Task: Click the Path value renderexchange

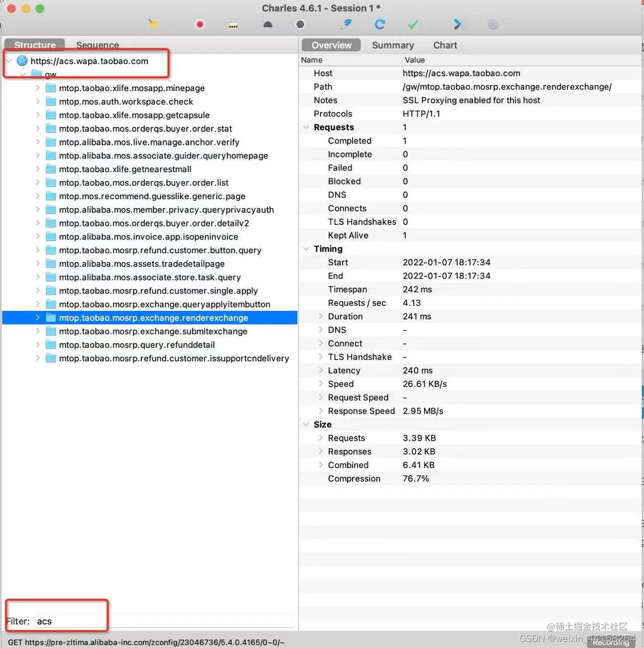Action: click(507, 87)
